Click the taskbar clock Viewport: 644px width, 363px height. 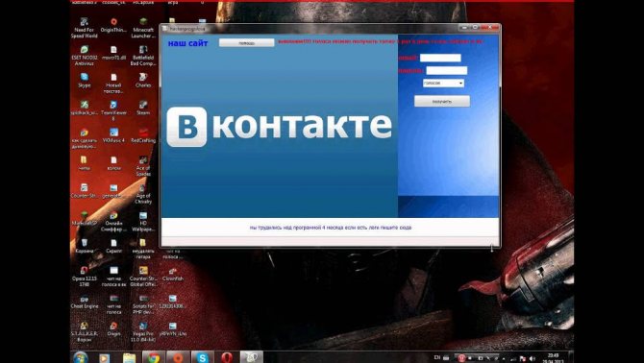[x=553, y=358]
